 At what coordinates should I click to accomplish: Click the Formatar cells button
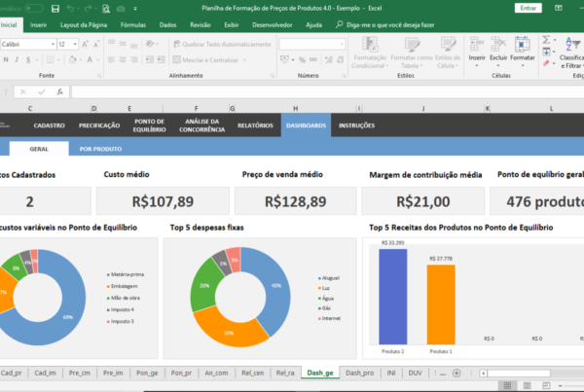[x=522, y=52]
